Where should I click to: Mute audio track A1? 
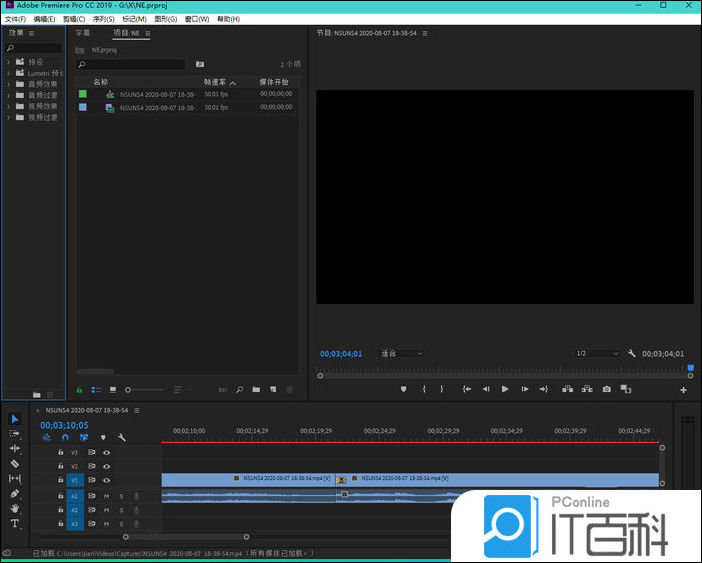pyautogui.click(x=106, y=496)
